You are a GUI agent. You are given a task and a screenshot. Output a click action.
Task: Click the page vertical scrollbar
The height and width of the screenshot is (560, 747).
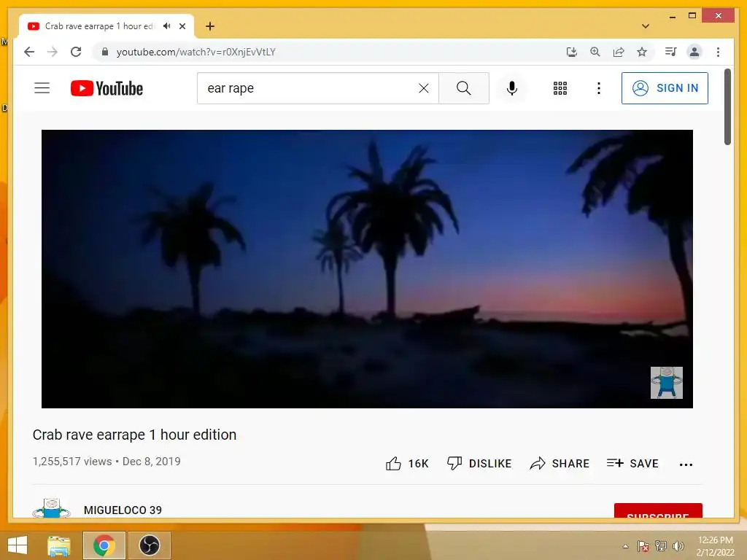point(727,106)
